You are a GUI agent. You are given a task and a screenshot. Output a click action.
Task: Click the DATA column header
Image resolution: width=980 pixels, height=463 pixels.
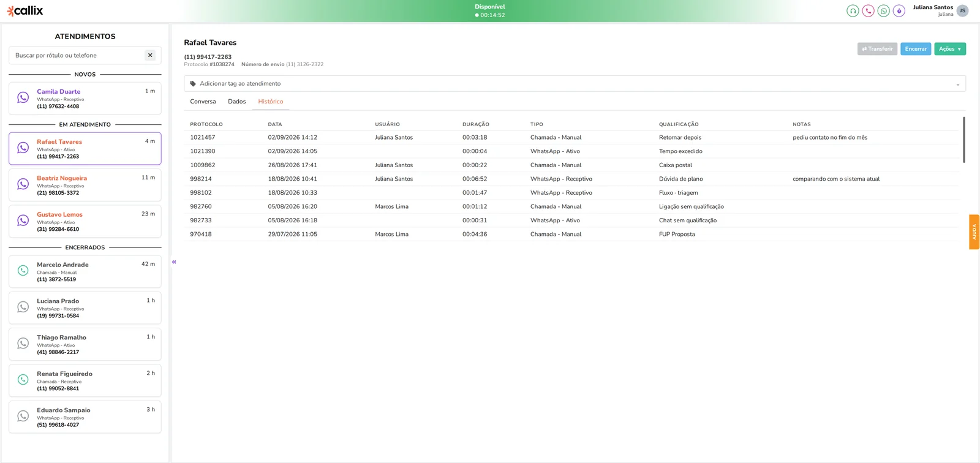pos(275,124)
